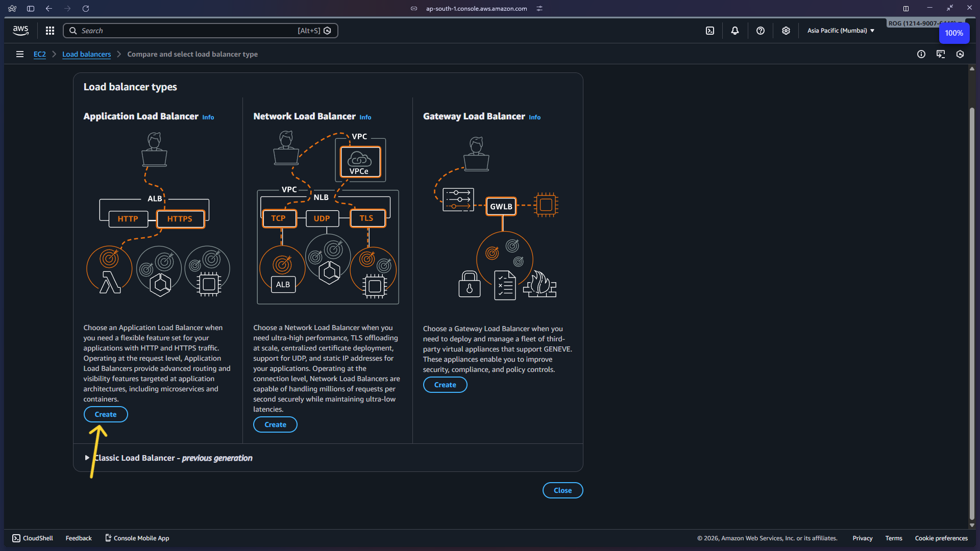The height and width of the screenshot is (551, 980).
Task: Create an Application Load Balancer
Action: coord(106,414)
